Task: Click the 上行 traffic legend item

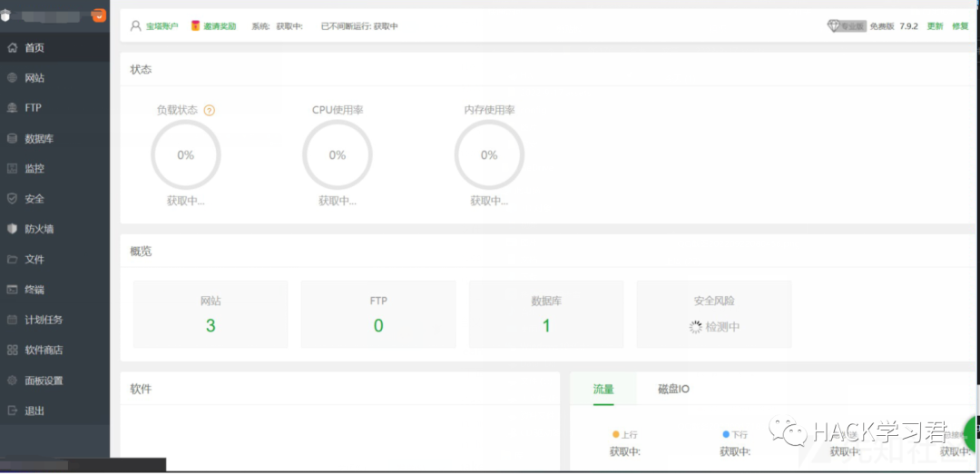Action: [625, 434]
